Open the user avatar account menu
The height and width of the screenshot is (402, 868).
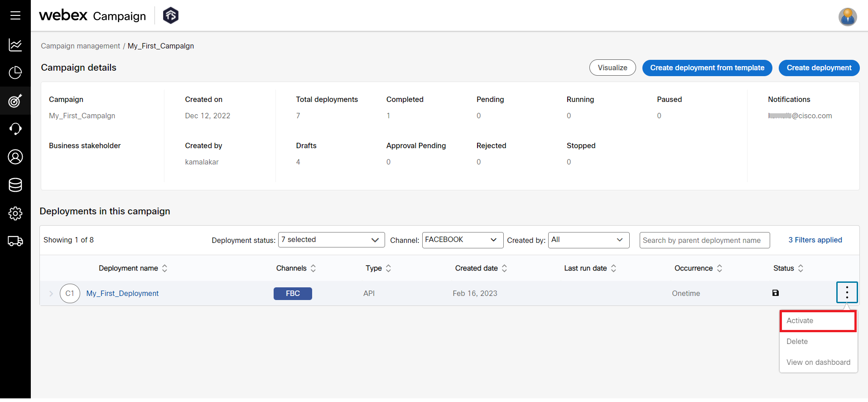point(847,17)
